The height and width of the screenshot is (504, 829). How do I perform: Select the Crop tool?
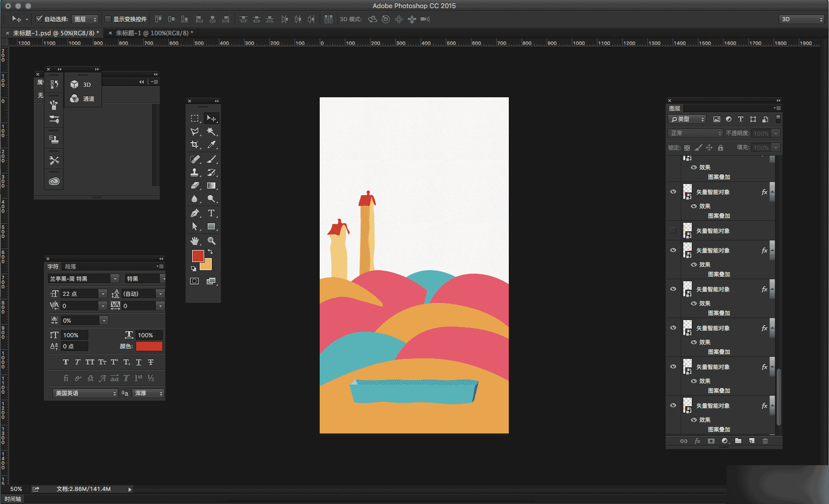tap(195, 145)
